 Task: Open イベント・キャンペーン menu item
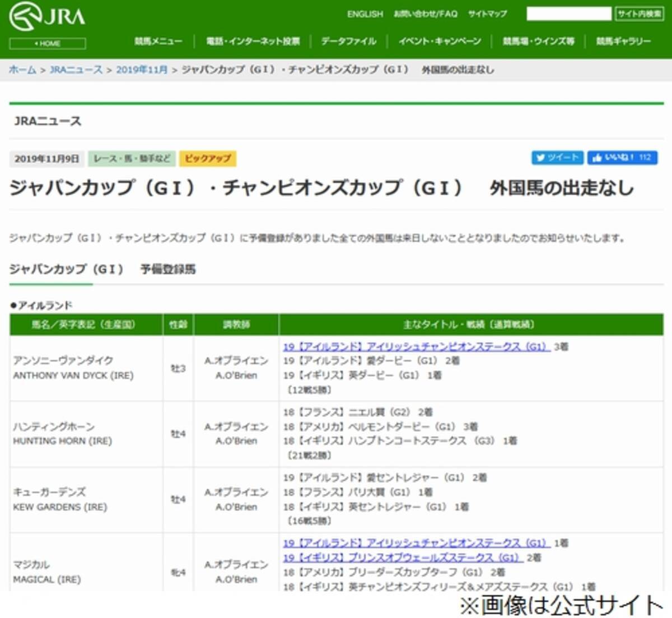(x=440, y=41)
